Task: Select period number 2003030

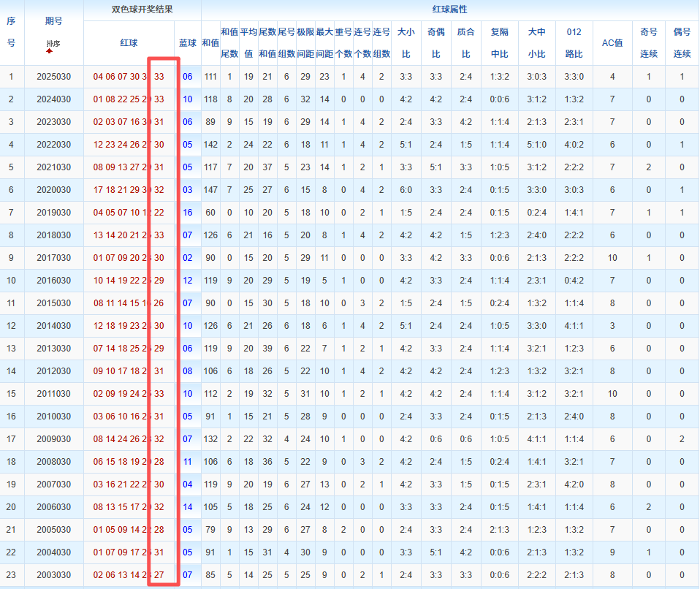Action: pyautogui.click(x=53, y=574)
